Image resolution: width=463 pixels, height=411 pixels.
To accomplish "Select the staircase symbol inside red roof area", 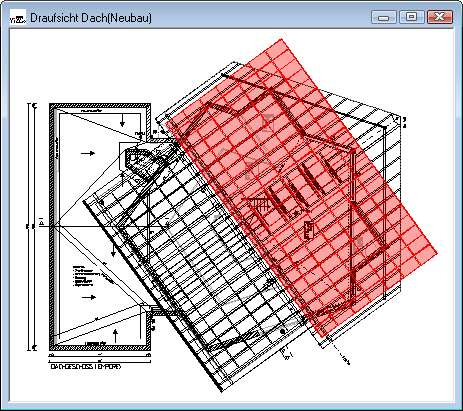I will pyautogui.click(x=259, y=204).
